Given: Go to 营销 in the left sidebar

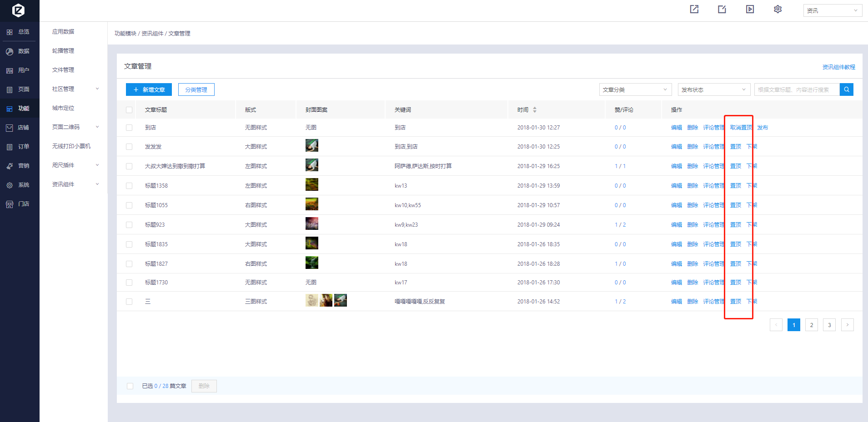Looking at the screenshot, I should (x=20, y=166).
